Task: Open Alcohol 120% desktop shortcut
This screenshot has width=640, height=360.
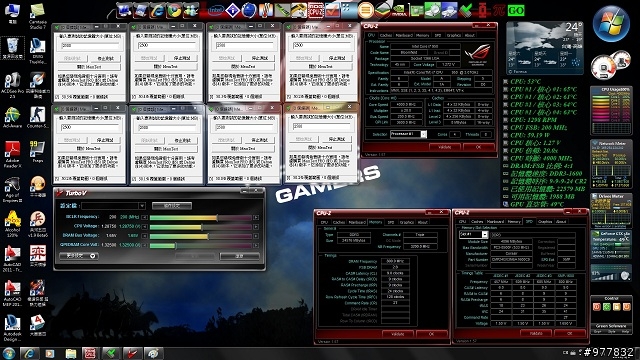Action: pos(13,224)
